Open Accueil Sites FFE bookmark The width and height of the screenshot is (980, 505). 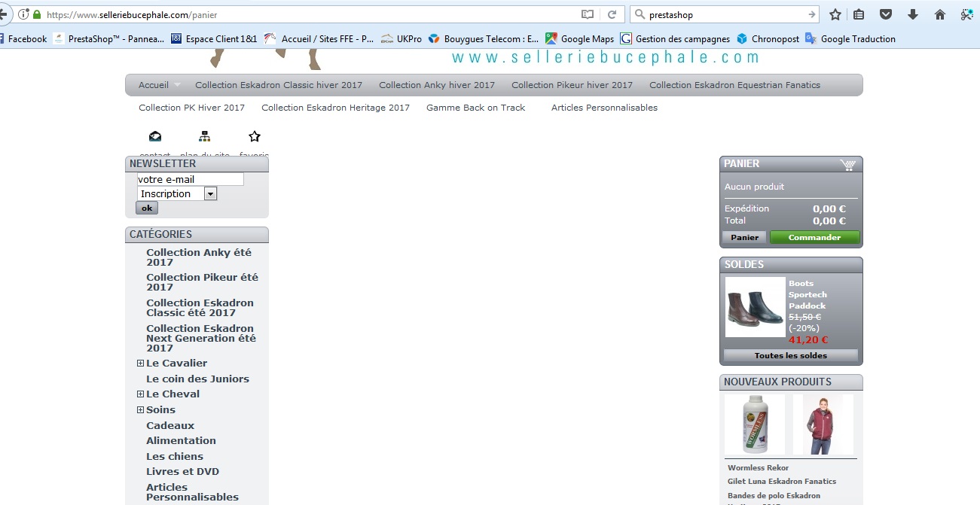pyautogui.click(x=318, y=38)
